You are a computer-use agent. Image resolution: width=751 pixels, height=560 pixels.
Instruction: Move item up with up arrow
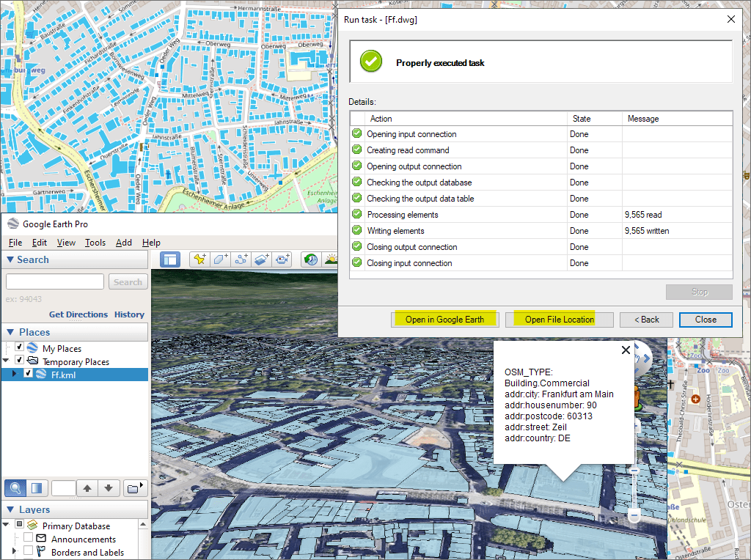87,488
